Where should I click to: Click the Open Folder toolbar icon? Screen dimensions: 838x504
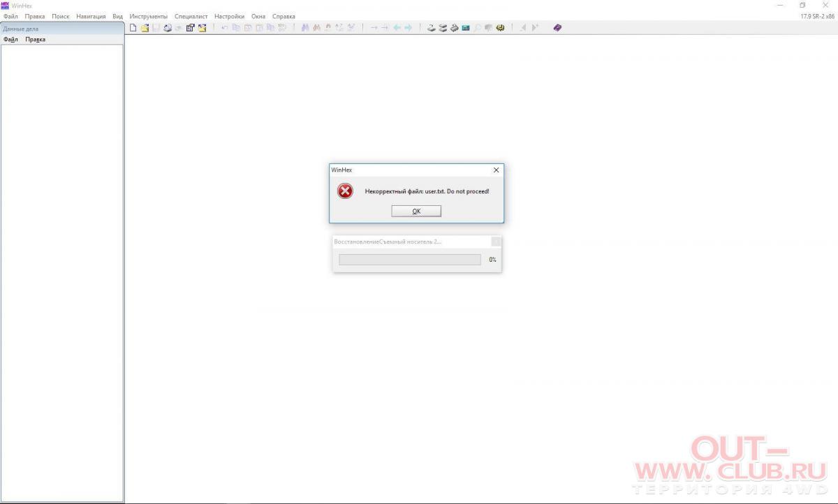coord(202,28)
